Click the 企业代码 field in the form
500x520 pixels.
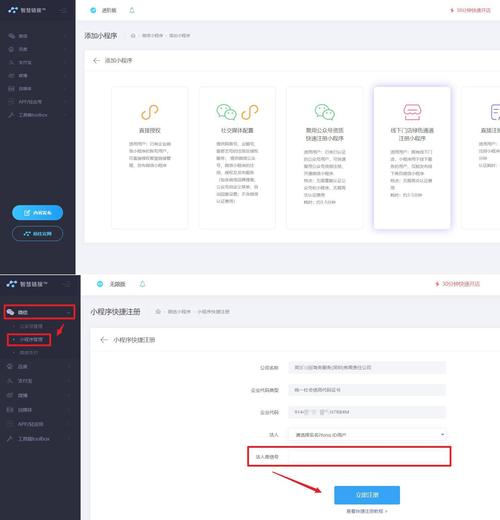tap(367, 412)
